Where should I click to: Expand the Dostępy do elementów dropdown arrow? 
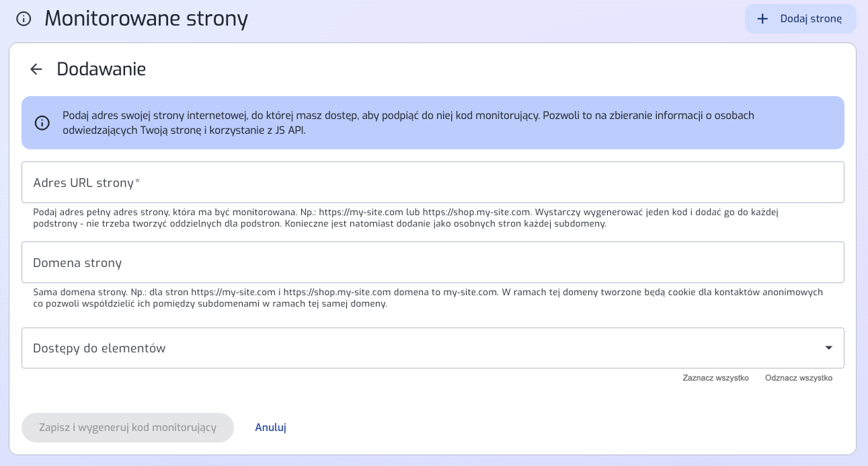pos(828,348)
